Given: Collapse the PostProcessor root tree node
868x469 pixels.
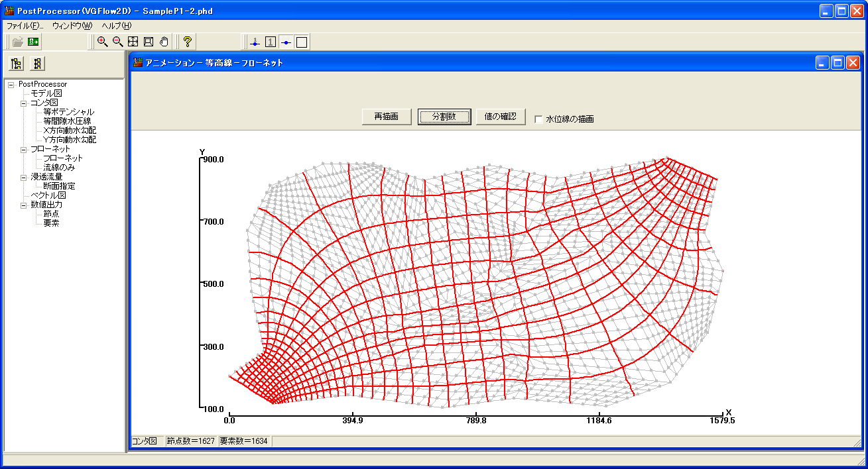Looking at the screenshot, I should pos(11,84).
